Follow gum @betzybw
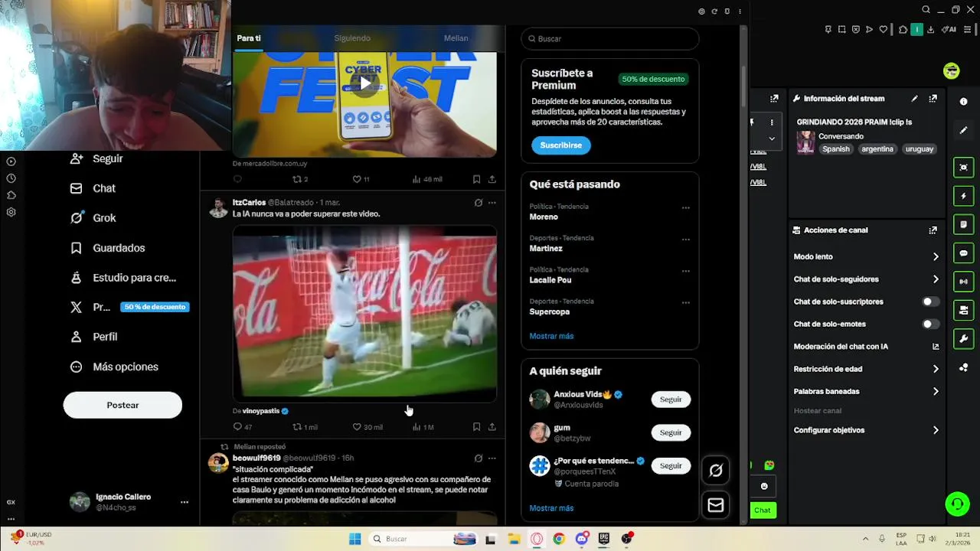Screen dimensions: 980x551 [x=671, y=432]
